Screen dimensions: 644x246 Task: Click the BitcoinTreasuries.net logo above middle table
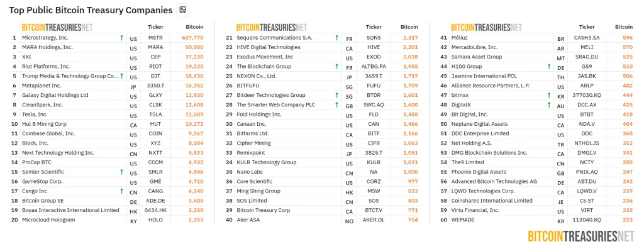272,28
